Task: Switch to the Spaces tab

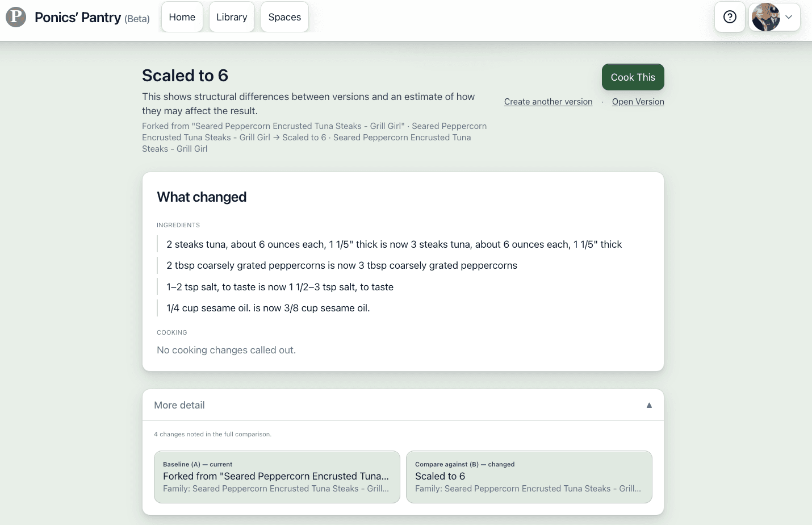Action: pyautogui.click(x=284, y=17)
